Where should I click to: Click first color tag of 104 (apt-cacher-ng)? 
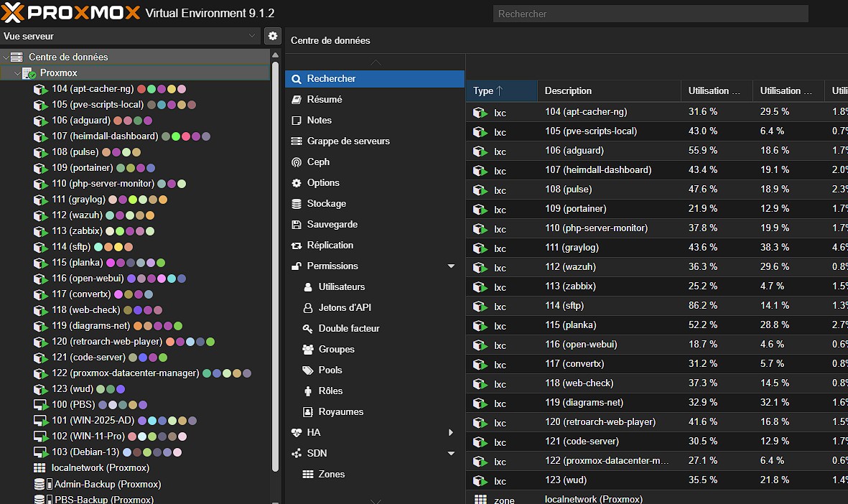click(141, 89)
